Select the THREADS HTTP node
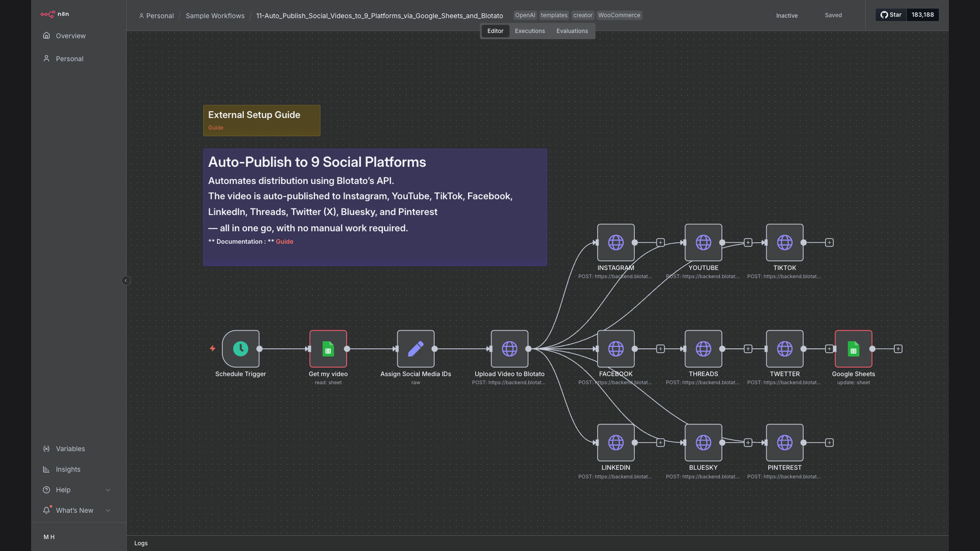This screenshot has width=980, height=551. coord(703,349)
